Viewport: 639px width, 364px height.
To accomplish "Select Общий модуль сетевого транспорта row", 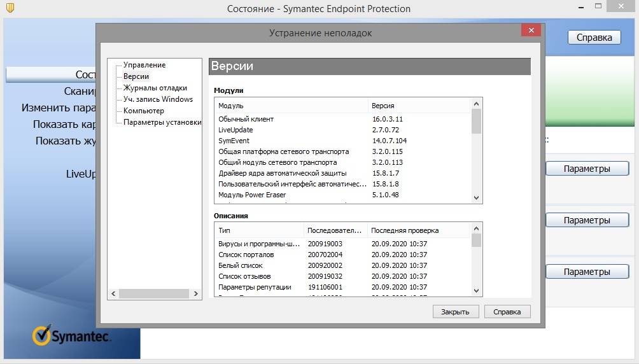I will [342, 162].
